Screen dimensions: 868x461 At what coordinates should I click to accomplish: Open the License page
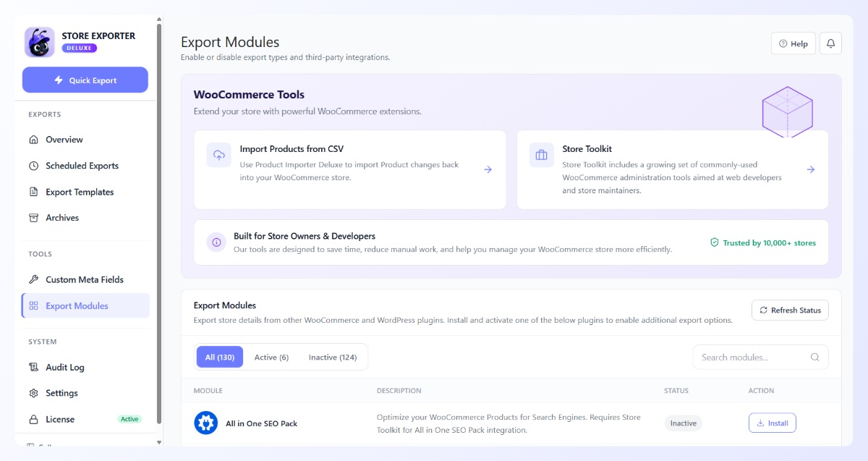85,419
